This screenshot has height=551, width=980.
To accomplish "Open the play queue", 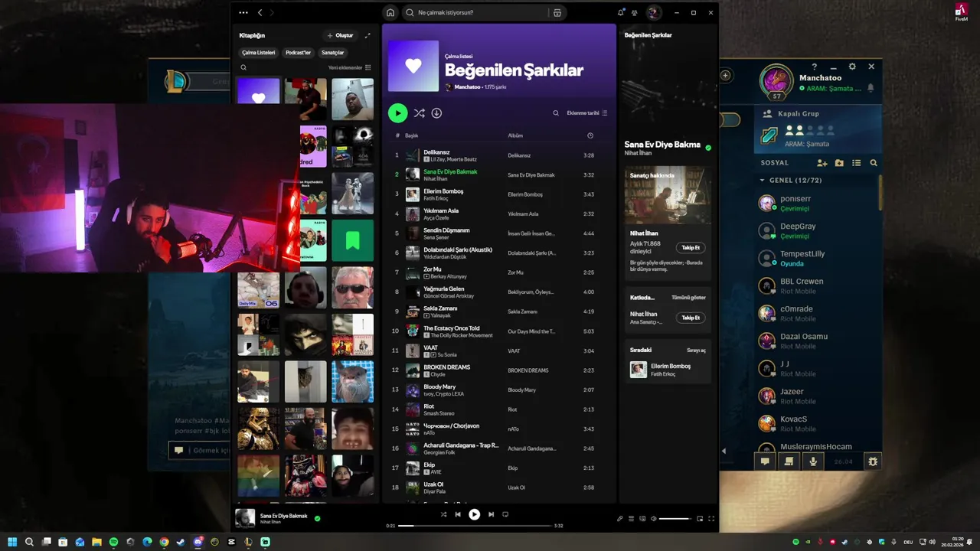I will [x=632, y=519].
